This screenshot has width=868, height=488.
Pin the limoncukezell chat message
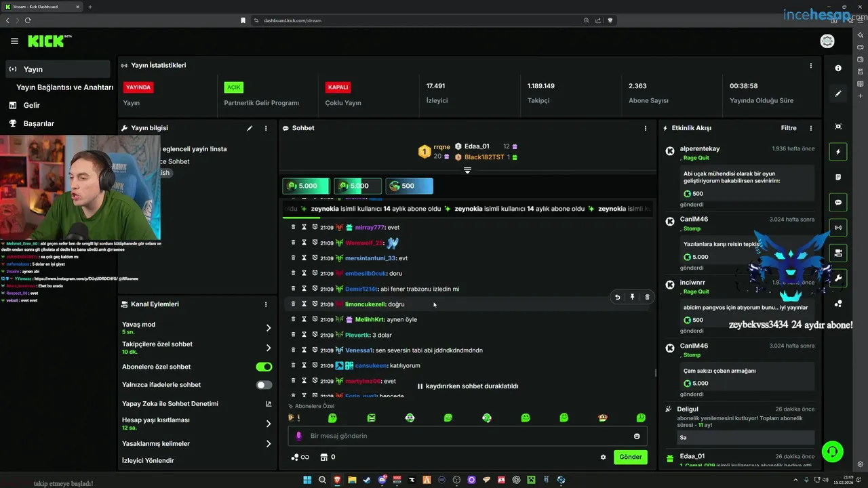[632, 297]
